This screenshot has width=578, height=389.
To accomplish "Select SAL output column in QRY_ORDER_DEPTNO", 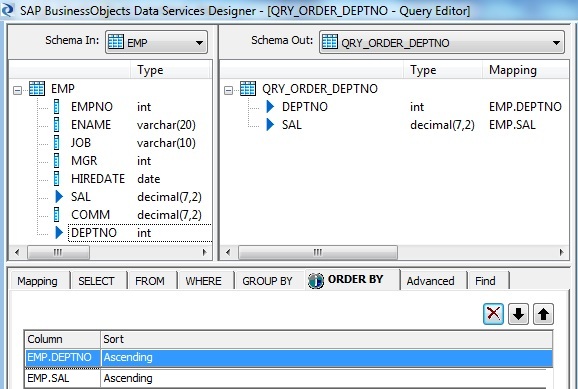I will coord(292,125).
